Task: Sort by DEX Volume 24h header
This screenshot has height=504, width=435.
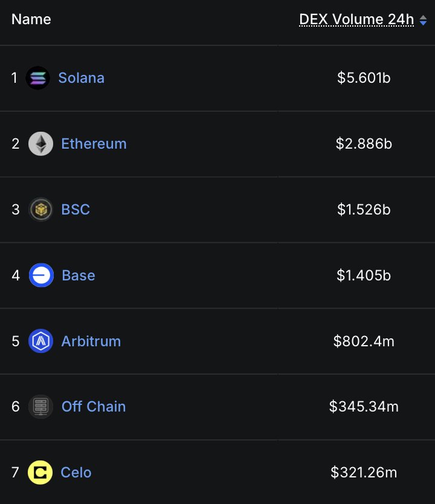Action: tap(356, 19)
